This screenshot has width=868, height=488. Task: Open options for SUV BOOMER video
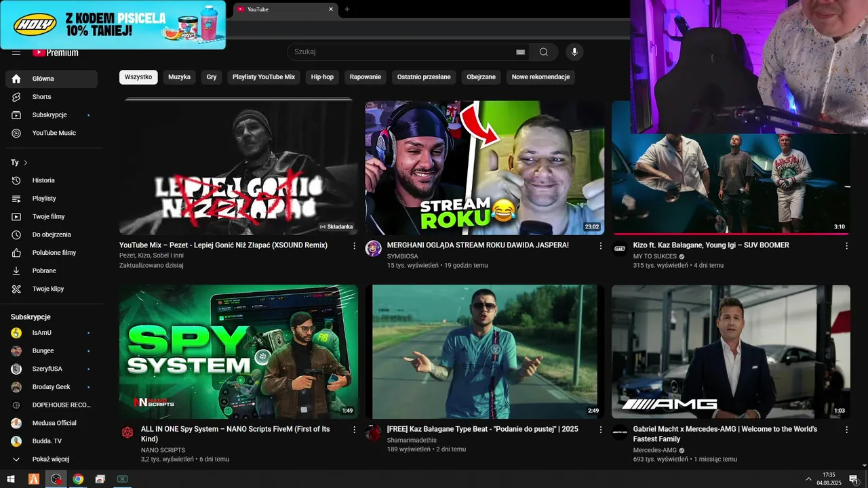pyautogui.click(x=846, y=246)
